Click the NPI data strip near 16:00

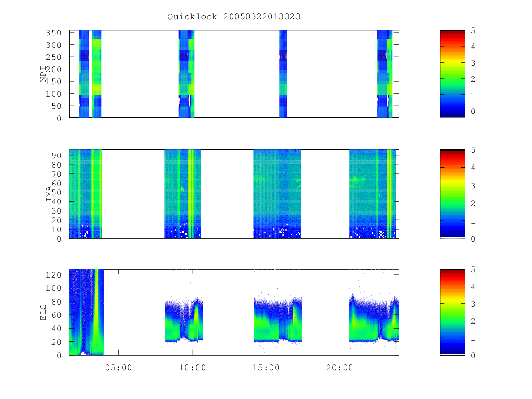click(x=283, y=74)
